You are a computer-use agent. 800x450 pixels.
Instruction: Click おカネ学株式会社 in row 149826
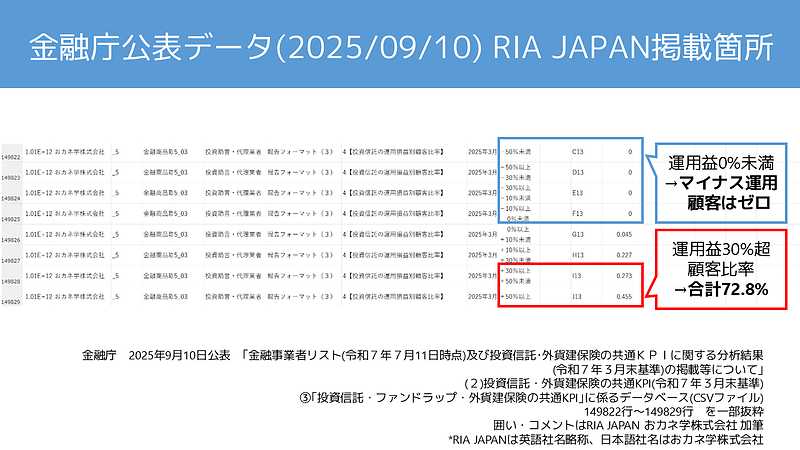(80, 234)
